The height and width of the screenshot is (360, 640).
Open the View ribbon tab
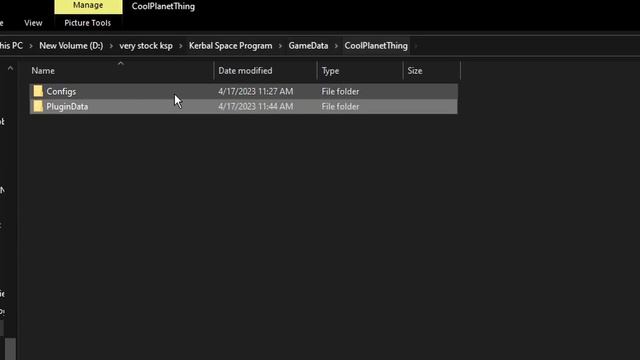[x=33, y=23]
